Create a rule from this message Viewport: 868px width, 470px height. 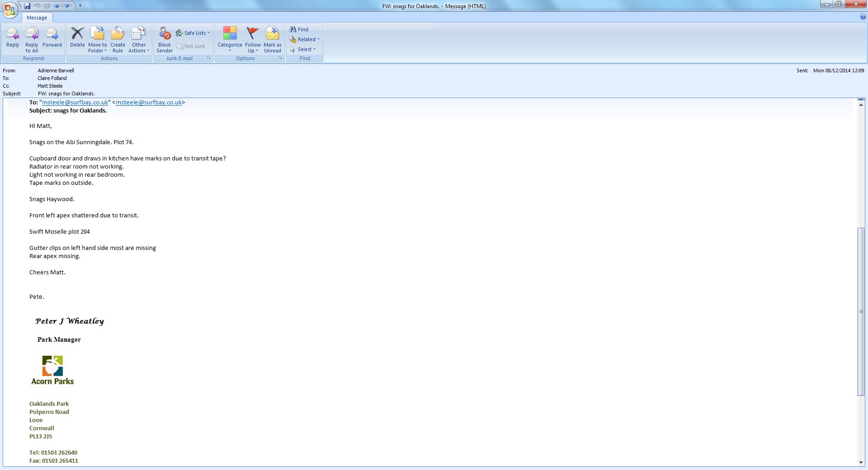point(118,40)
